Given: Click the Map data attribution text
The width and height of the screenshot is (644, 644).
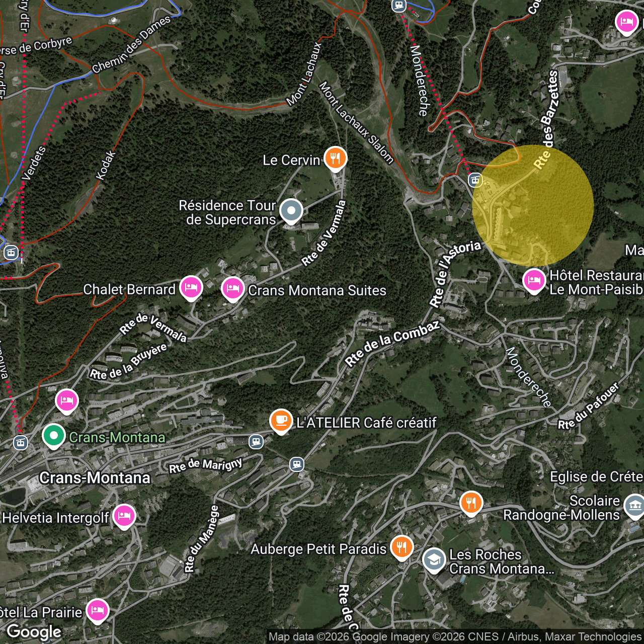Looking at the screenshot, I should point(455,637).
